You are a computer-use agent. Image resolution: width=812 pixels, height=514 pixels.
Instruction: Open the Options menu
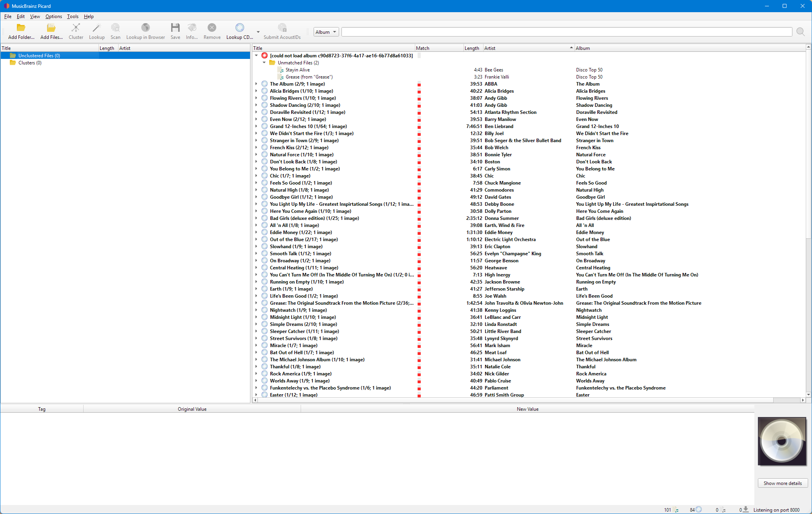click(x=53, y=16)
